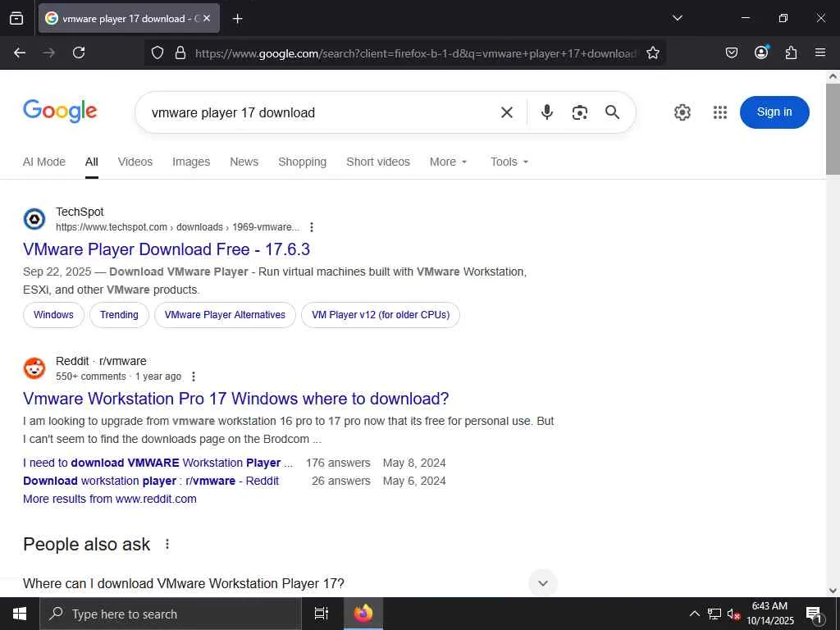Viewport: 840px width, 630px height.
Task: Open the Google apps grid
Action: point(720,112)
